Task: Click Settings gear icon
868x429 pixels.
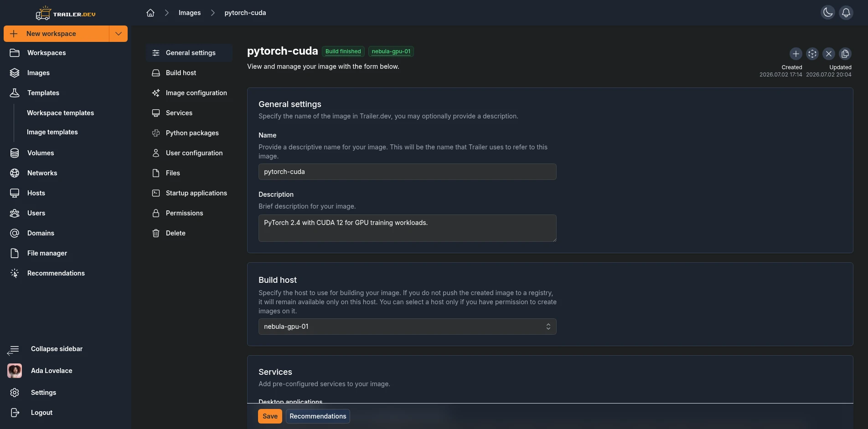Action: coord(15,393)
